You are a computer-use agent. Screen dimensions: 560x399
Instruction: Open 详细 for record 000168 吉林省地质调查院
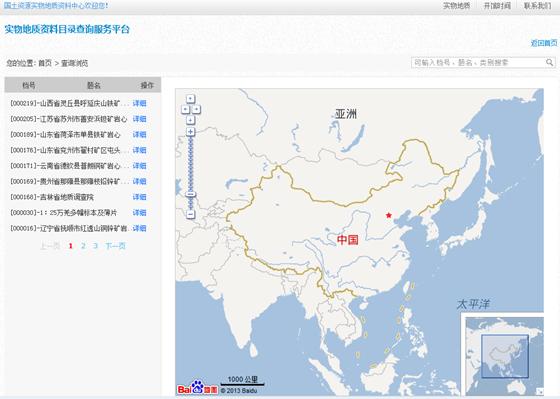point(139,197)
